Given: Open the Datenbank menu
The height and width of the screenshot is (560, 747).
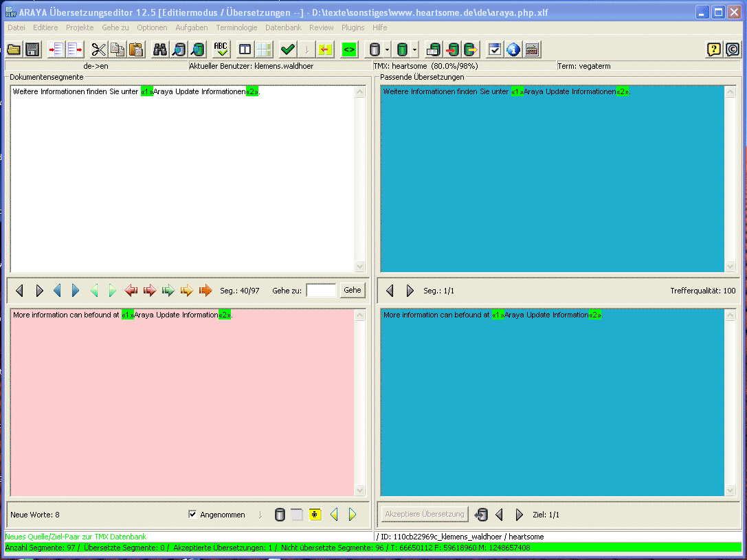Looking at the screenshot, I should coord(283,27).
